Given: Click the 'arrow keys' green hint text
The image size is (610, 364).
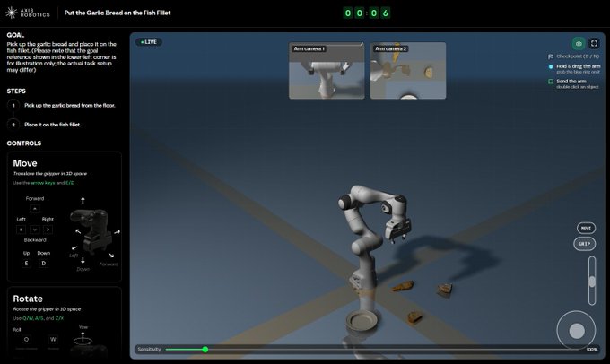Looking at the screenshot, I should (x=43, y=183).
